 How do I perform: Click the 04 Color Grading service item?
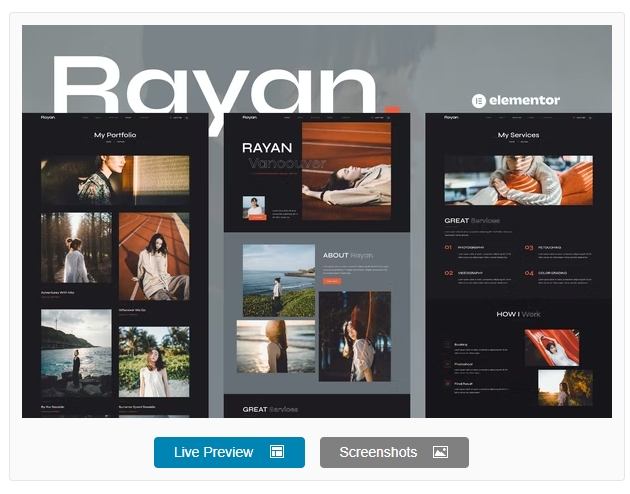point(558,277)
